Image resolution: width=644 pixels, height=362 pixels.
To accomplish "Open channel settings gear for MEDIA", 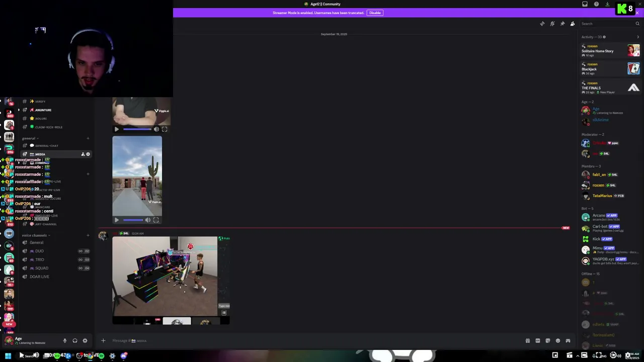I will click(x=88, y=154).
